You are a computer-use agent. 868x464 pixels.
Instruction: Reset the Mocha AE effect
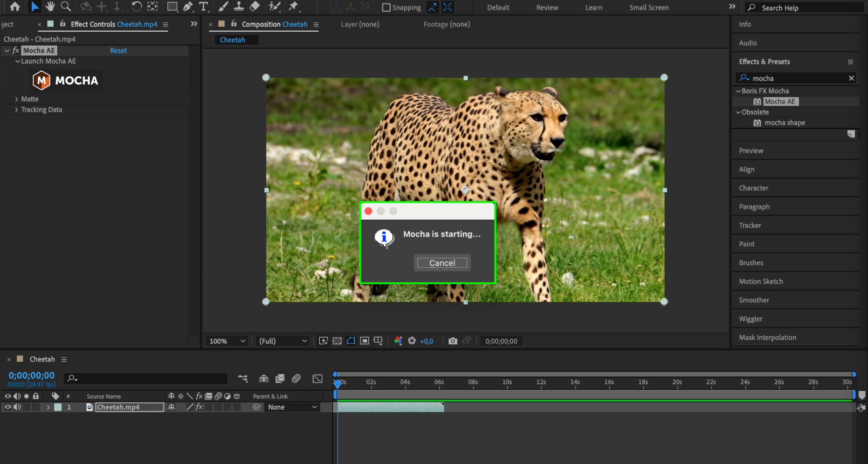tap(118, 50)
